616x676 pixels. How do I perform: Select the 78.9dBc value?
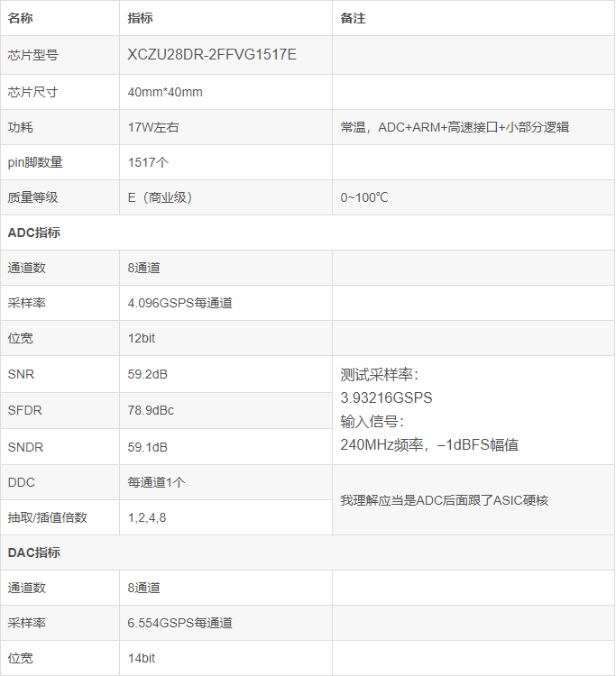pos(151,410)
